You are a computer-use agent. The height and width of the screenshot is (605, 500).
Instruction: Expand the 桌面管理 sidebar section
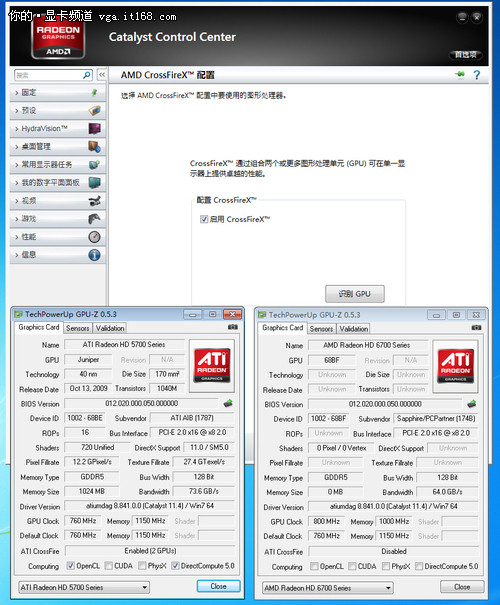(x=58, y=147)
